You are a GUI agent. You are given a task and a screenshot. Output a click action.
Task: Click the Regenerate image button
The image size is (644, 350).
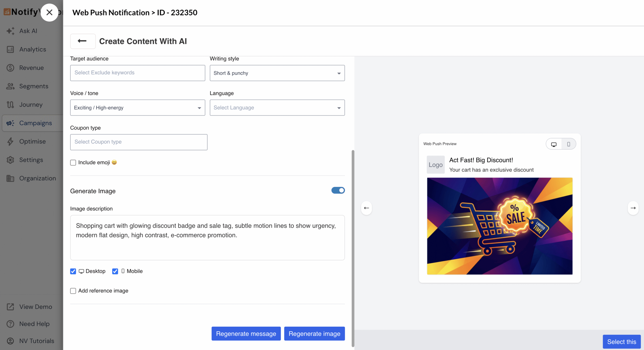tap(314, 333)
